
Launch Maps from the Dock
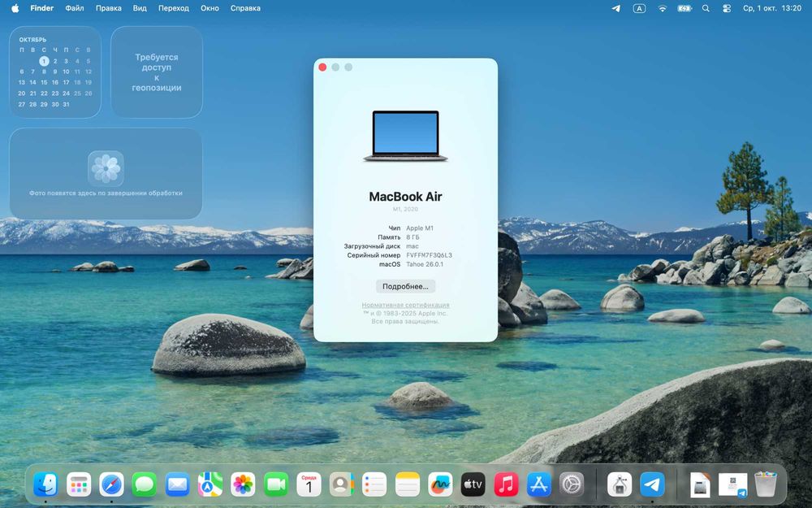coord(210,484)
